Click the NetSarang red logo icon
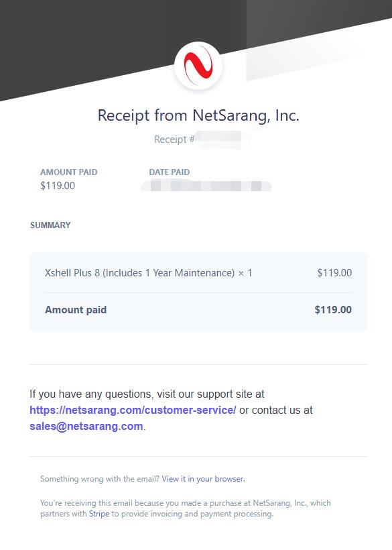392x550 pixels. point(198,66)
